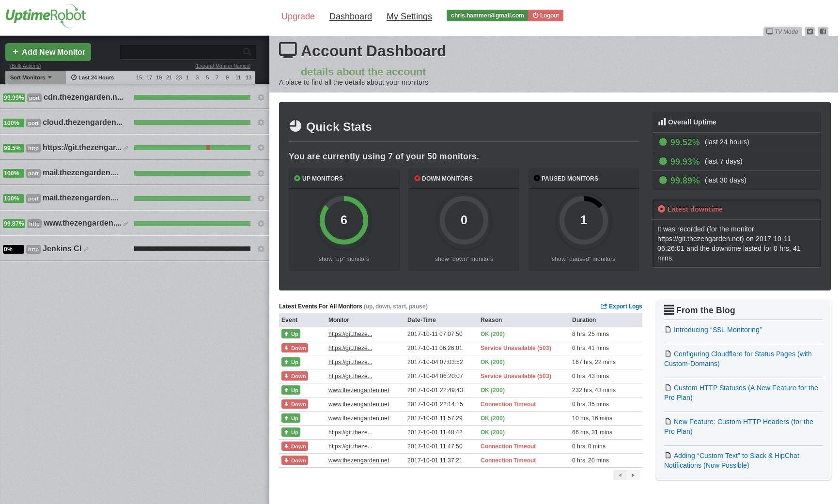Click the external link icon beside www.thezengarden
840x504 pixels.
pos(126,224)
